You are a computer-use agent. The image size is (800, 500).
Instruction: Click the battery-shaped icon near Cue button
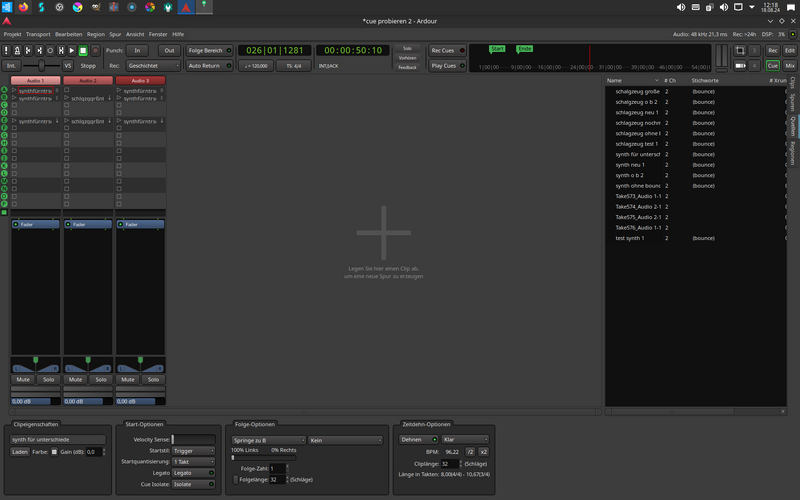click(x=740, y=66)
